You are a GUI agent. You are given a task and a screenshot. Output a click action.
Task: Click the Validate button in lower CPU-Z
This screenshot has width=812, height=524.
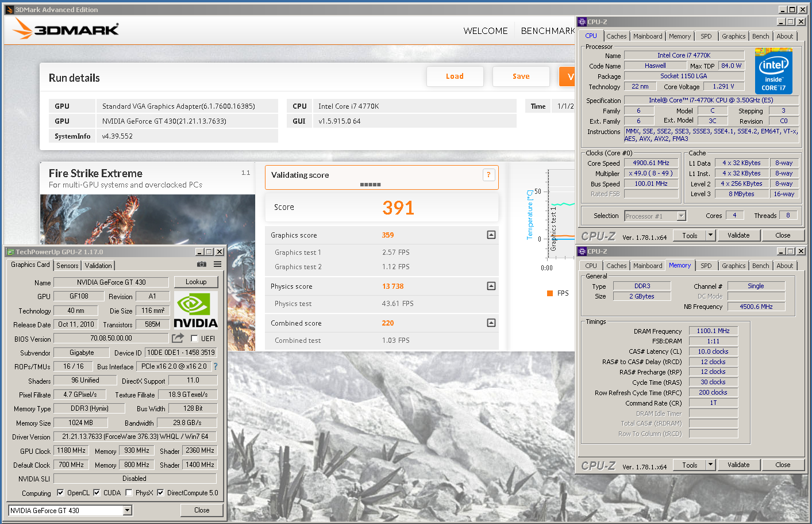pos(738,465)
